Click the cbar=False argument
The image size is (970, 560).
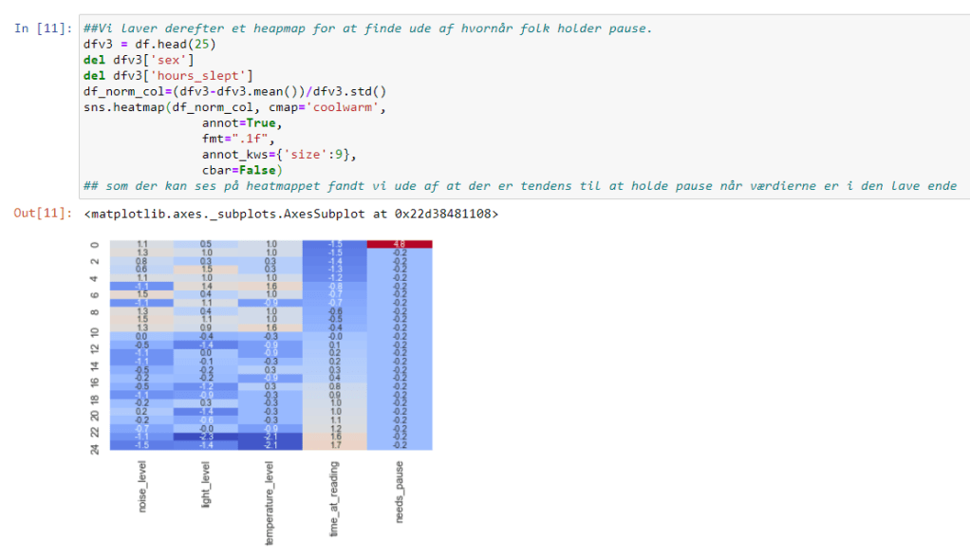pyautogui.click(x=241, y=170)
